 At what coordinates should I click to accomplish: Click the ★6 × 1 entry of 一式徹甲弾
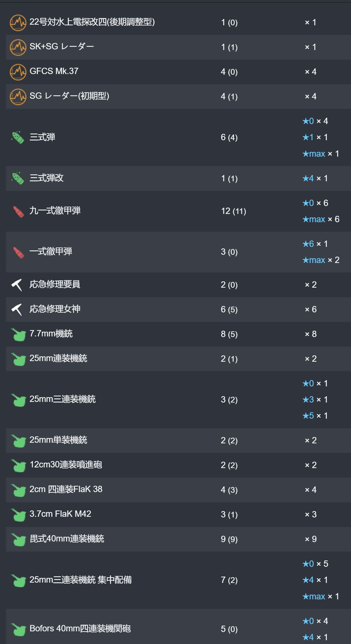315,244
